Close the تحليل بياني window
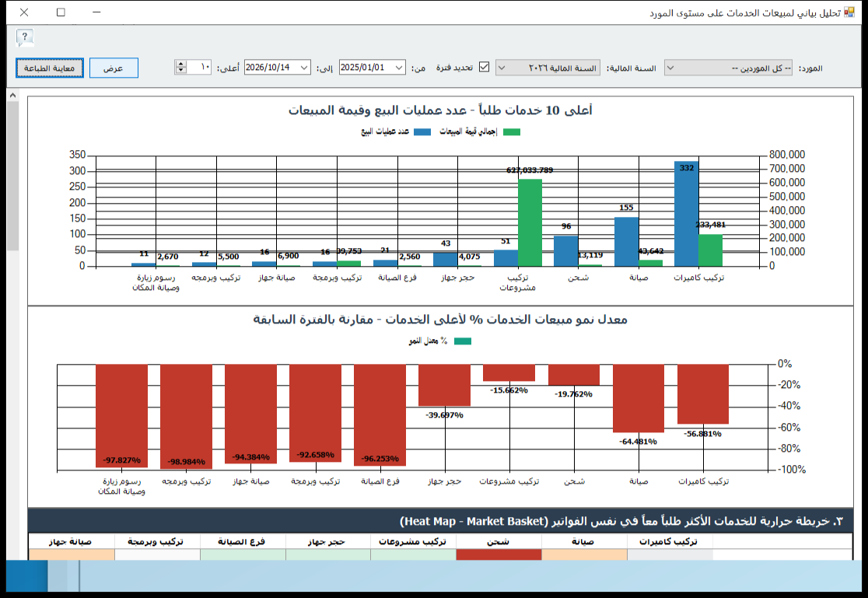868x598 pixels. click(x=24, y=12)
